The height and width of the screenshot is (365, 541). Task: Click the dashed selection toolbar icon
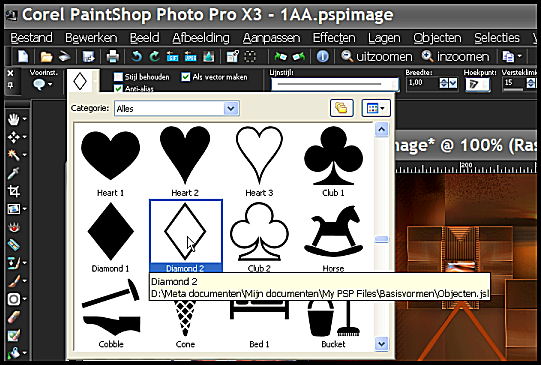pos(250,56)
